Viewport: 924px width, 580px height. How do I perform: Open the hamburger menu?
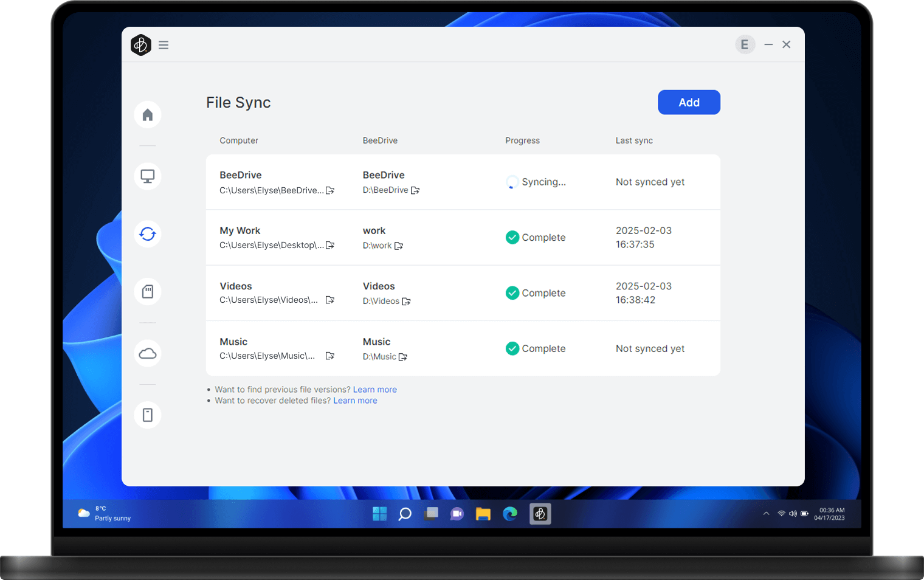click(163, 44)
